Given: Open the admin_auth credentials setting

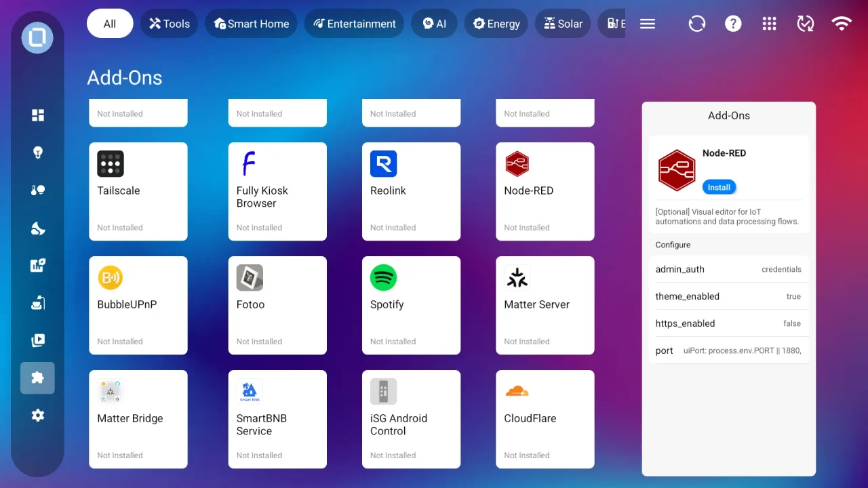Looking at the screenshot, I should click(728, 269).
